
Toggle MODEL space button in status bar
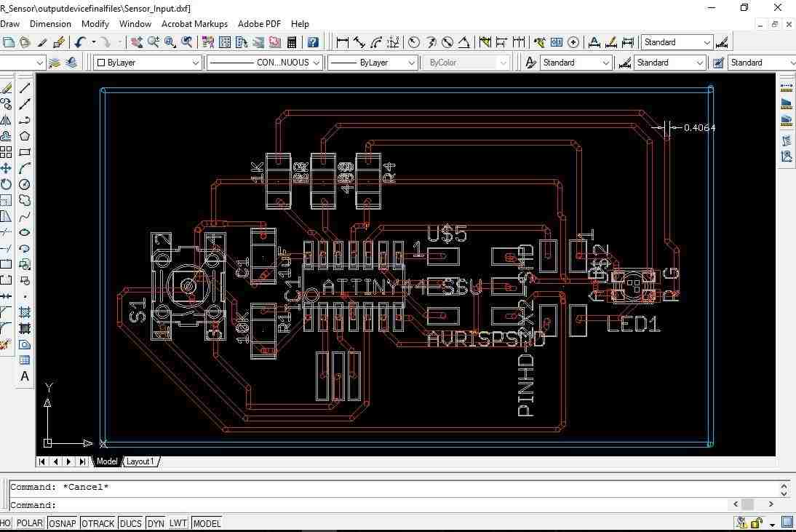coord(207,523)
